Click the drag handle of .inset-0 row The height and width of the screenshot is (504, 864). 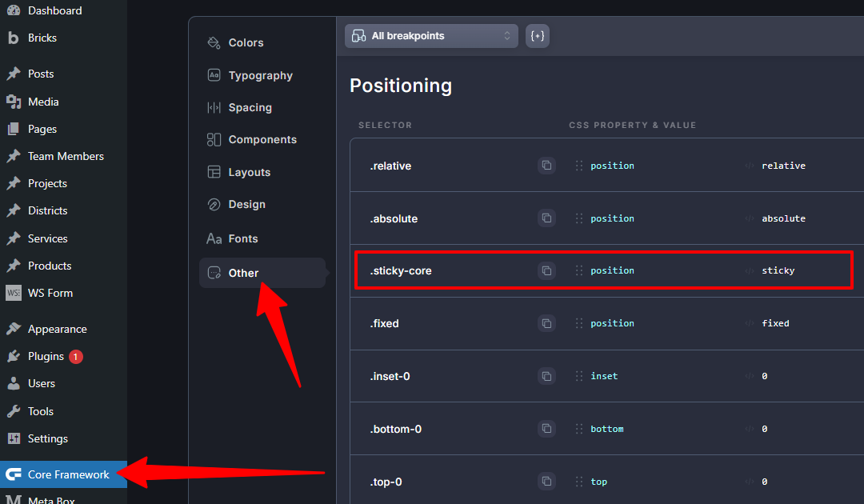coord(579,376)
